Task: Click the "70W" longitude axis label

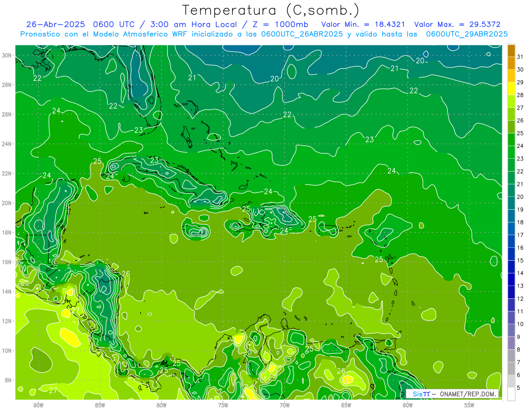Action: click(285, 405)
